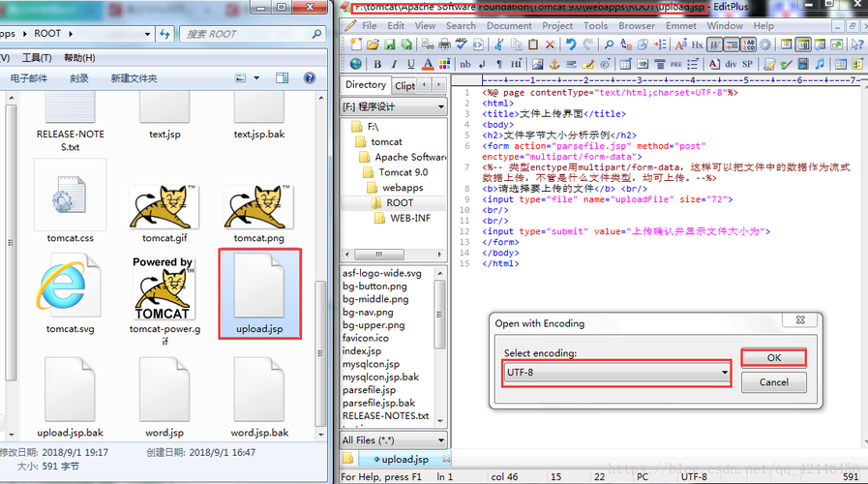Screen dimensions: 868x484
Task: Toggle the line number display button
Action: tap(749, 45)
